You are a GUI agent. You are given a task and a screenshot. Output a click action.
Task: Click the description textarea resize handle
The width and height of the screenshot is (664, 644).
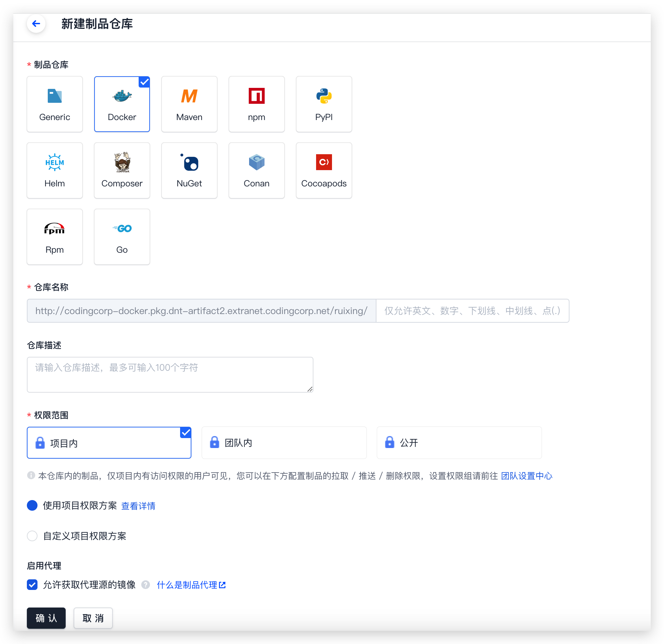310,389
